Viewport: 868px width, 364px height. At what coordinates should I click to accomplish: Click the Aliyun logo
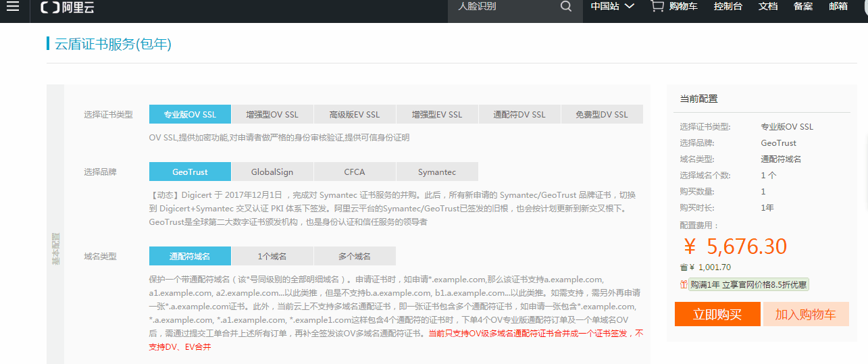[x=66, y=7]
